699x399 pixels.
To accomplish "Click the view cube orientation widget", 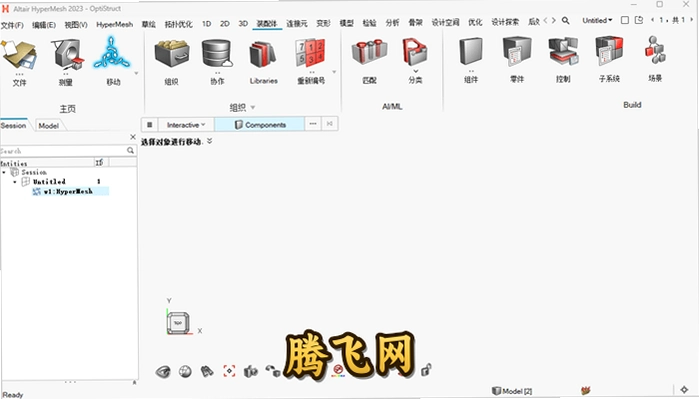I will coord(178,323).
